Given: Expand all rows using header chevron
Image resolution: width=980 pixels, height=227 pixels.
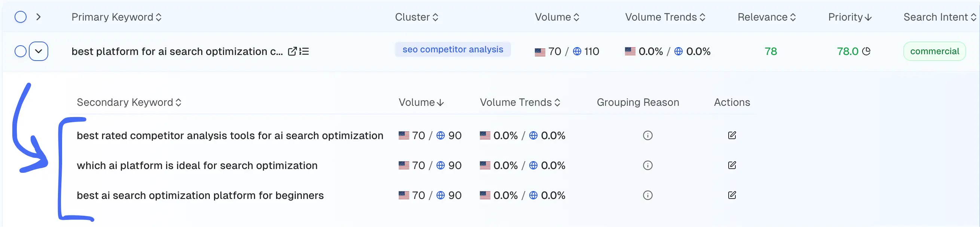Looking at the screenshot, I should (39, 17).
